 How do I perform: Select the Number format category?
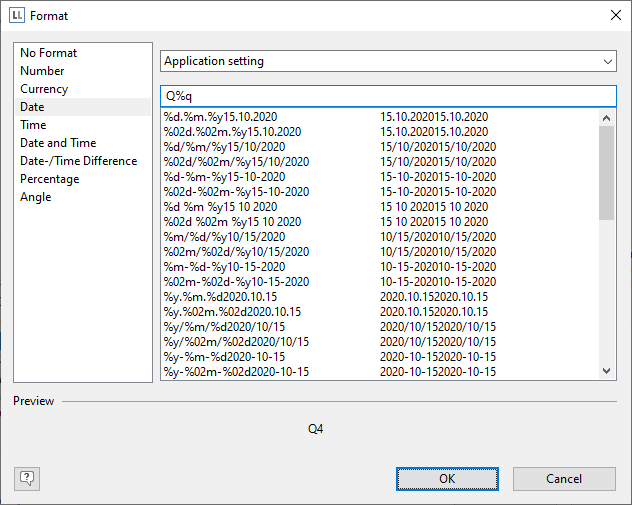(42, 71)
